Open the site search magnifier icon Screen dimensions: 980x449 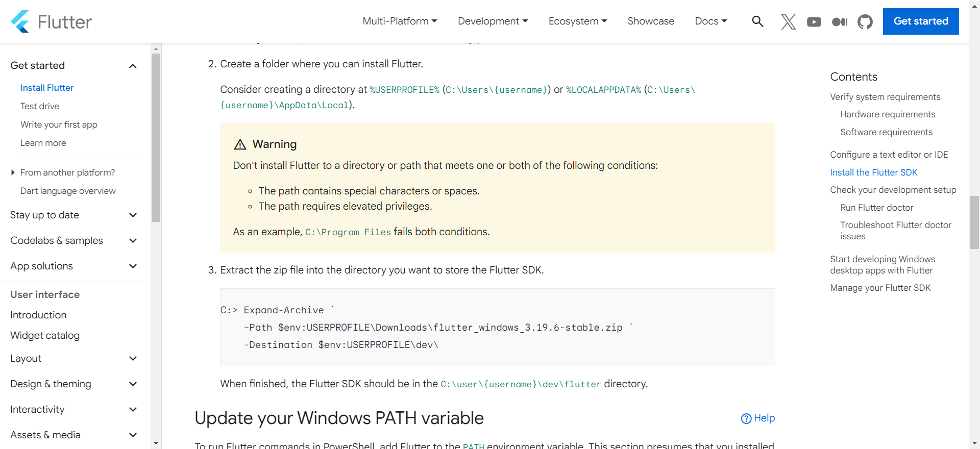[757, 21]
